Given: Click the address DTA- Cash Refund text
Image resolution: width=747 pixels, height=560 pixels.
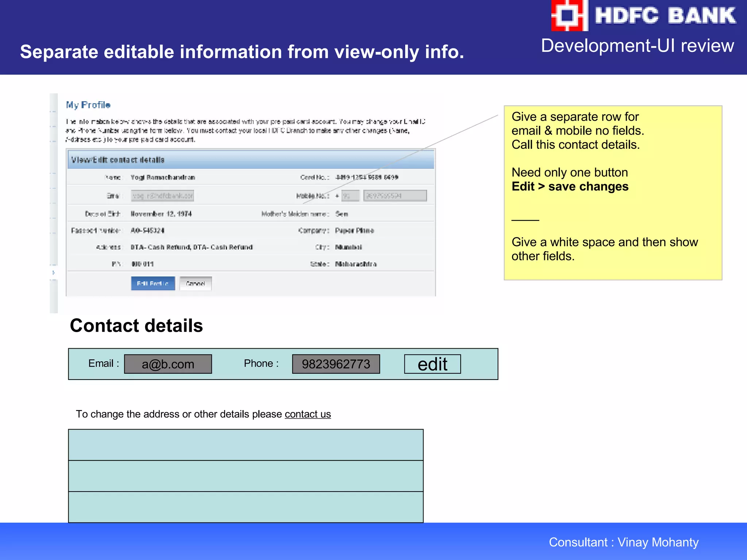Looking at the screenshot, I should tap(192, 247).
